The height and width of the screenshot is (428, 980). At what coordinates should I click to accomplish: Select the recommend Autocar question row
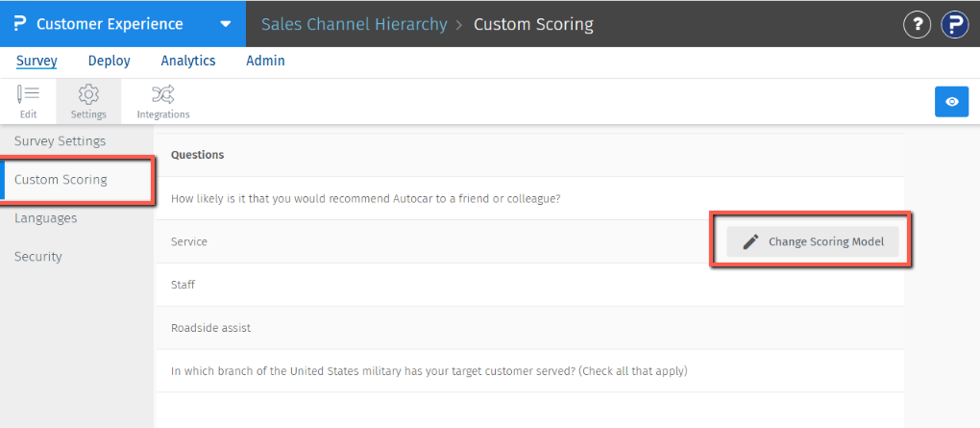(530, 198)
